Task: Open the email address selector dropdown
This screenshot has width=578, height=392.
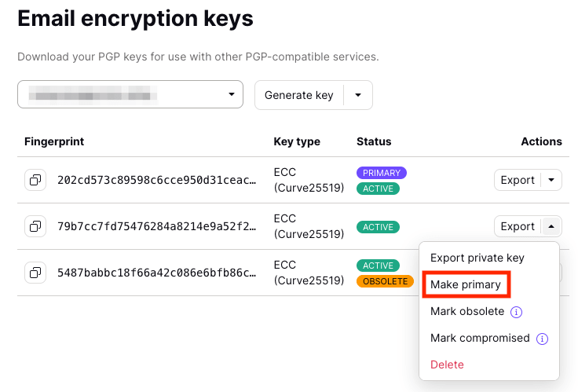Action: pyautogui.click(x=130, y=94)
